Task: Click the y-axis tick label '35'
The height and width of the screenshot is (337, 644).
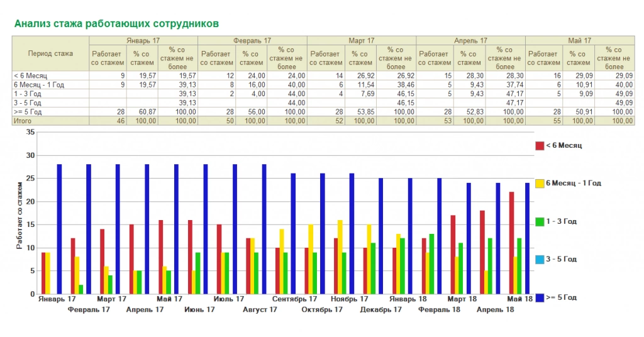Action: (x=30, y=132)
